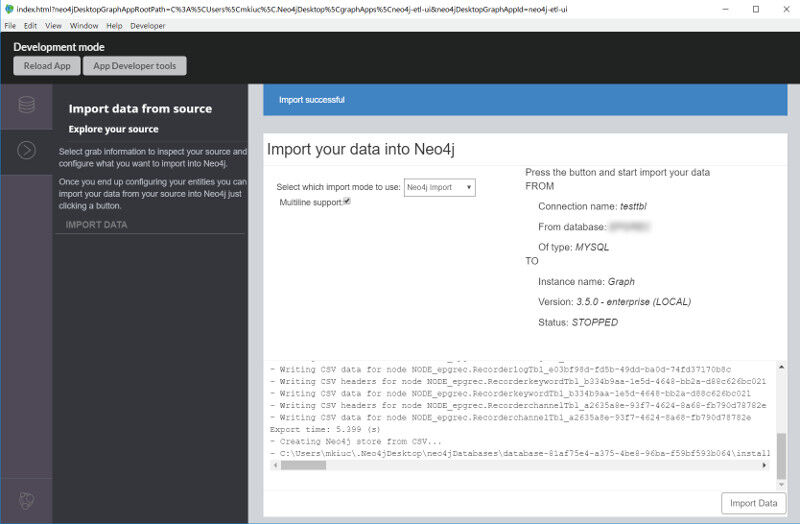Viewport: 800px width, 524px height.
Task: Click the 'From database:' label
Action: pos(572,227)
